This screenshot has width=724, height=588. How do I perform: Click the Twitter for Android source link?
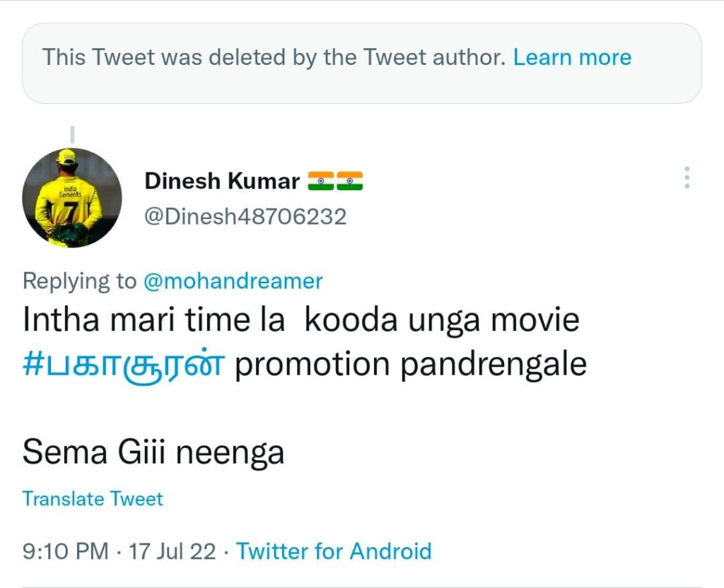(x=334, y=551)
